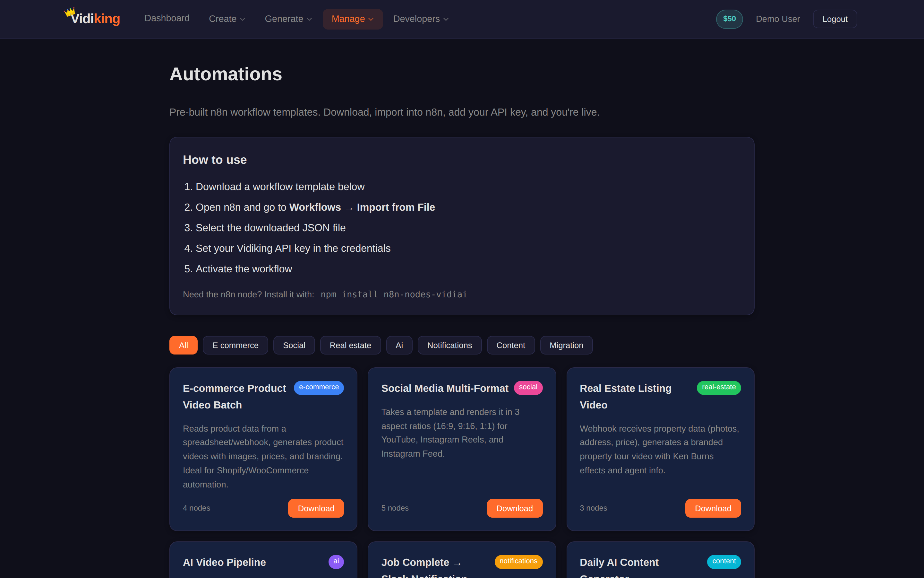Image resolution: width=924 pixels, height=578 pixels.
Task: Download E-commerce Product Video Batch workflow
Action: [x=316, y=508]
